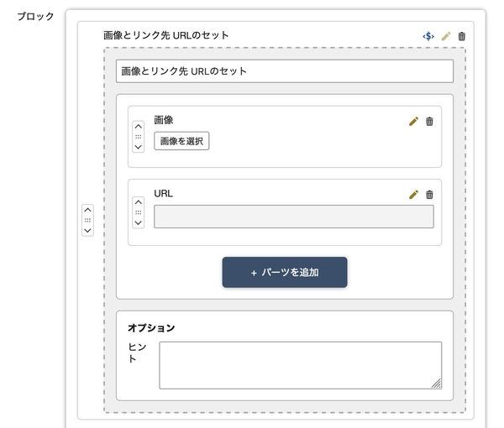Move the 画像 part up
The height and width of the screenshot is (428, 504).
click(139, 126)
